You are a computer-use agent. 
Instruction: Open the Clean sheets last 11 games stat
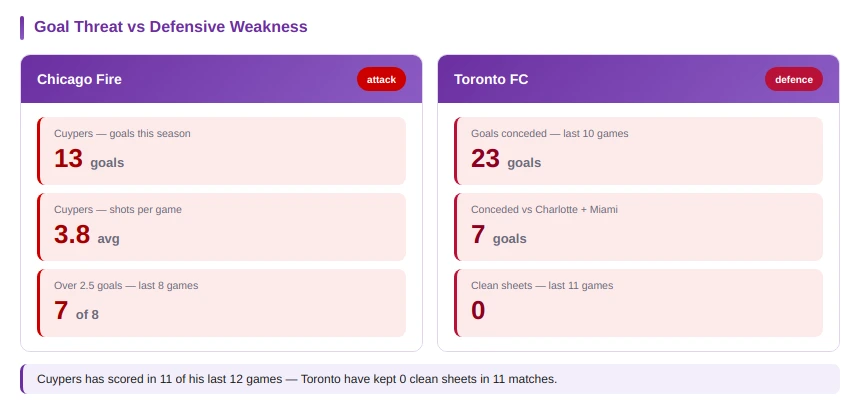coord(638,303)
